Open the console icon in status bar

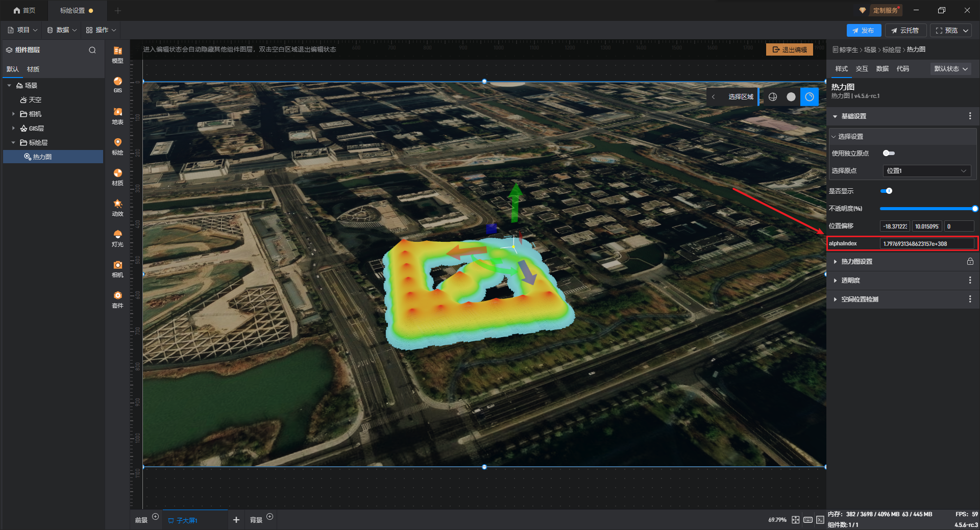click(820, 520)
